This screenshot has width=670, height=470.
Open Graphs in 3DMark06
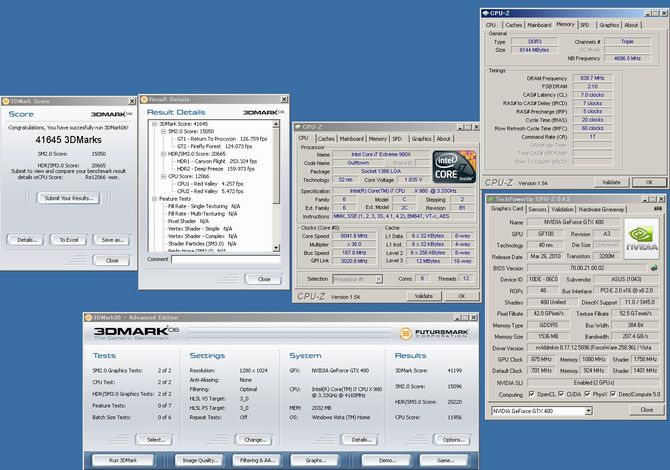tap(314, 460)
